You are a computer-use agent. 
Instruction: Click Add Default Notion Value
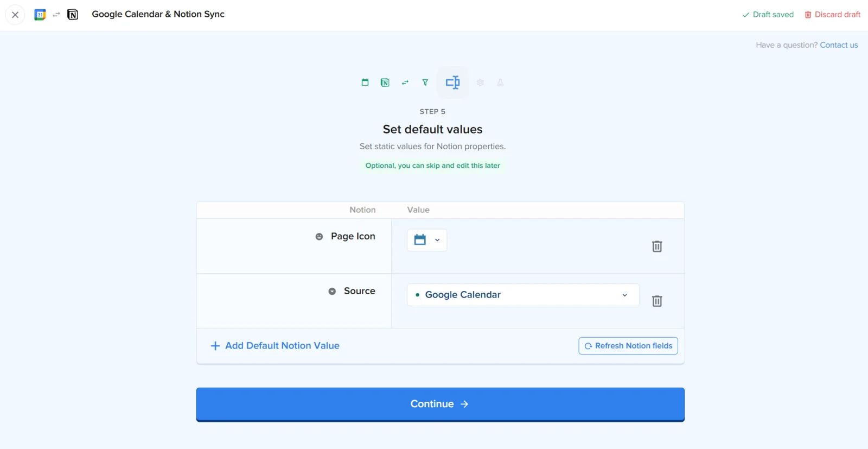tap(275, 346)
